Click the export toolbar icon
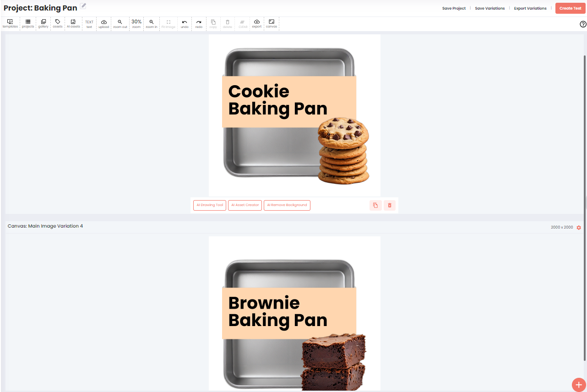Screen dimensions: 587x392 [257, 23]
